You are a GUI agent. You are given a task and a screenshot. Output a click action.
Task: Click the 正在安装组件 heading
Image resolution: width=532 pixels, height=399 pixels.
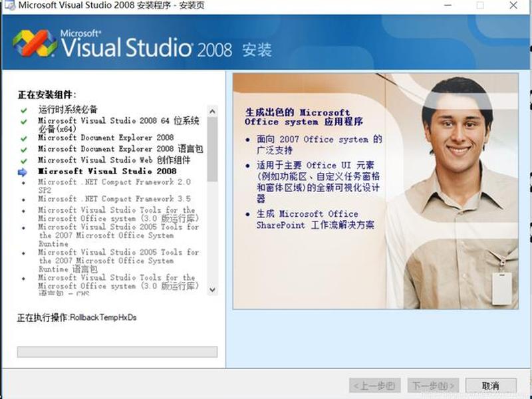tap(47, 94)
